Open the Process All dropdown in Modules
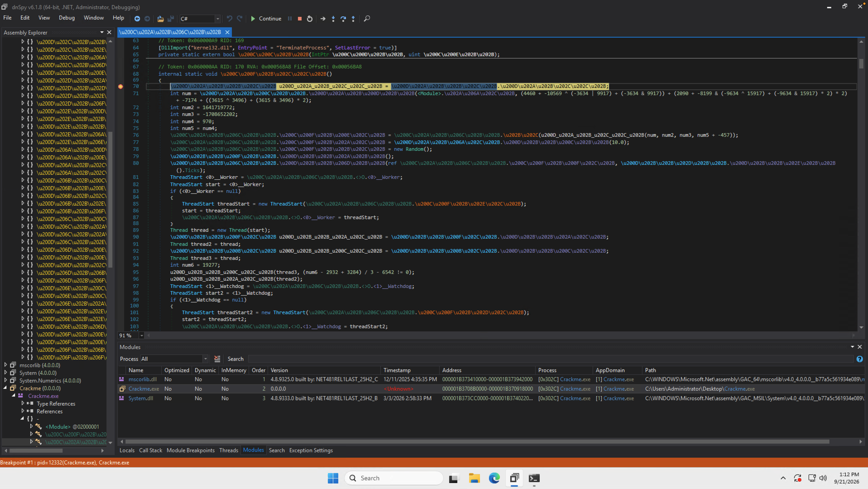Screen dimensions: 868x489 [x=174, y=359]
